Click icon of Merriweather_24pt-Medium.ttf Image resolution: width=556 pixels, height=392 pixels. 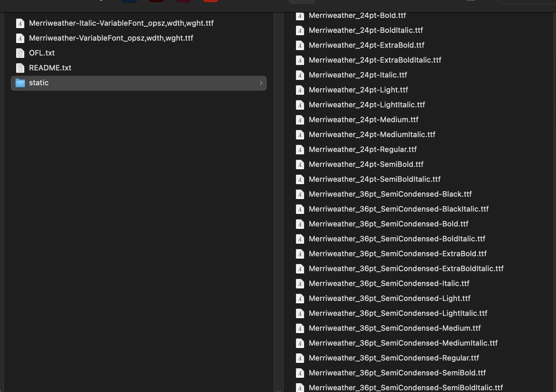pos(300,120)
